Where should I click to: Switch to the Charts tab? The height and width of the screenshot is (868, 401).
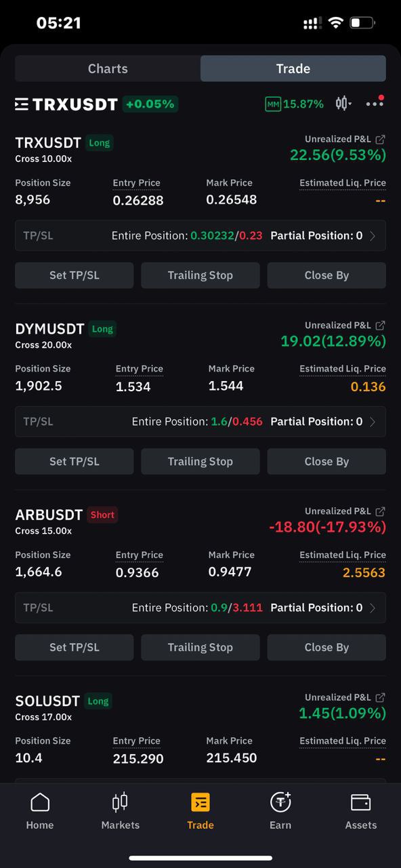pos(107,68)
